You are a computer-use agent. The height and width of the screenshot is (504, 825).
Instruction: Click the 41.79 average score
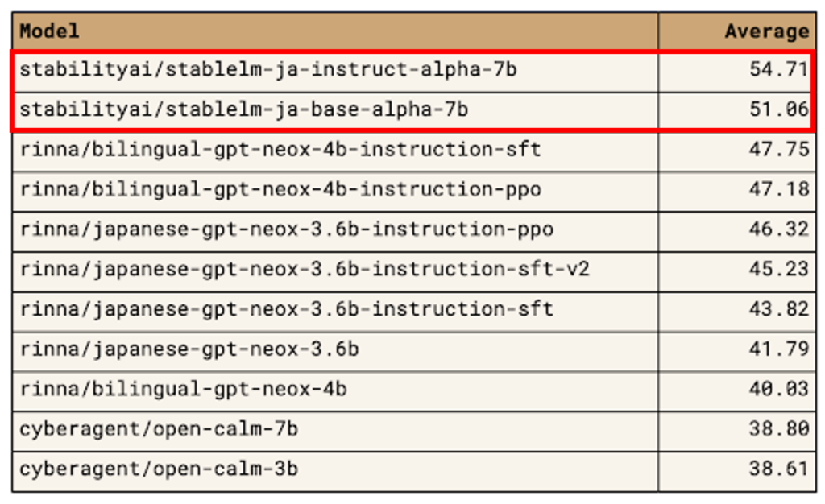coord(779,349)
